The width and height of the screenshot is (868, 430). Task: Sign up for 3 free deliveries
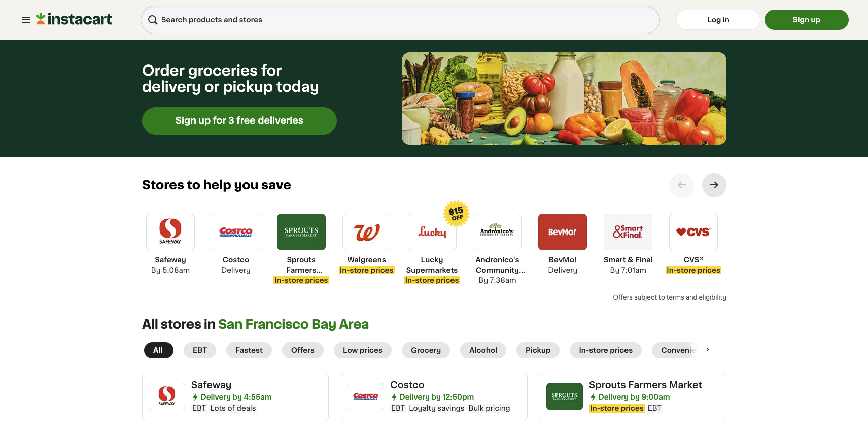[x=239, y=121]
